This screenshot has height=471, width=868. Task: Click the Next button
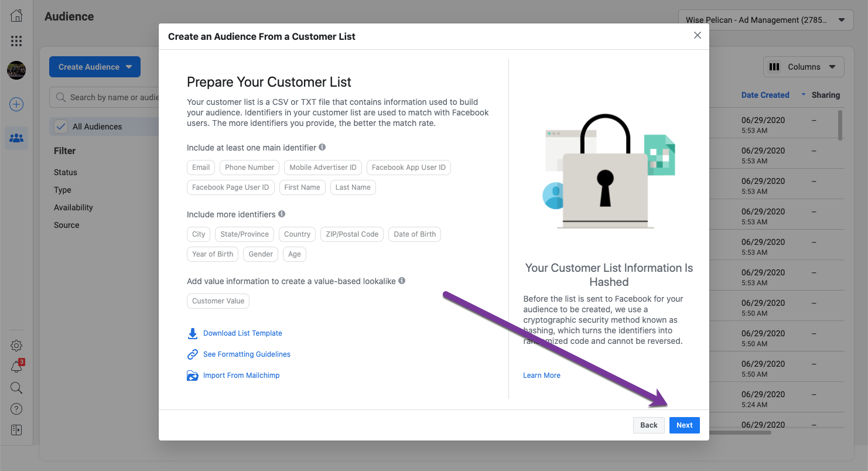click(685, 425)
